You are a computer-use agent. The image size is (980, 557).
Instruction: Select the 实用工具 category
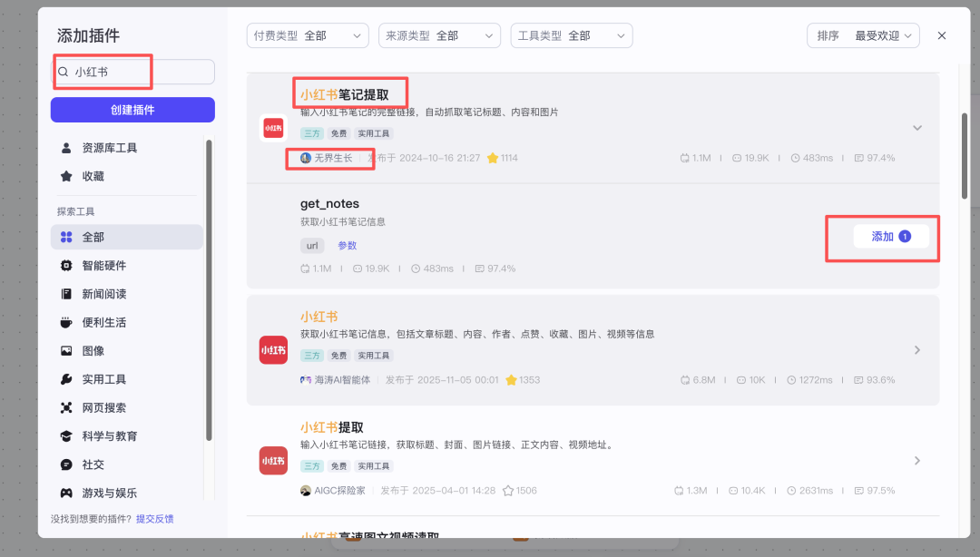(127, 379)
